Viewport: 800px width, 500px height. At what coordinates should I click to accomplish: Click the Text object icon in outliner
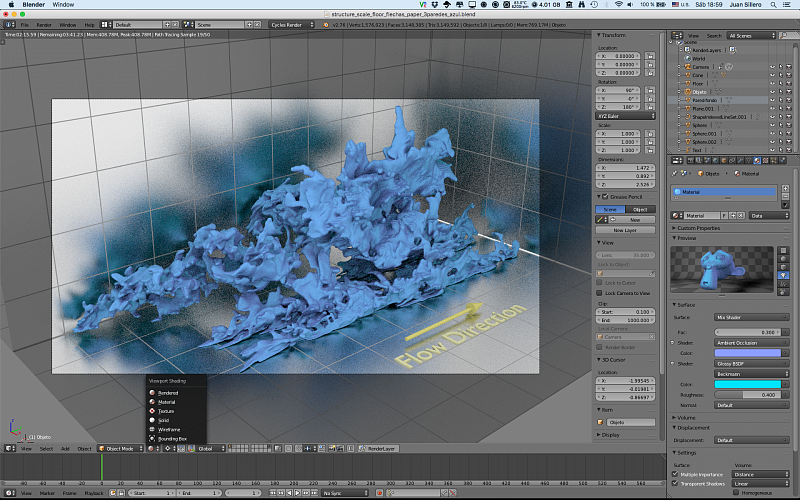(x=686, y=150)
